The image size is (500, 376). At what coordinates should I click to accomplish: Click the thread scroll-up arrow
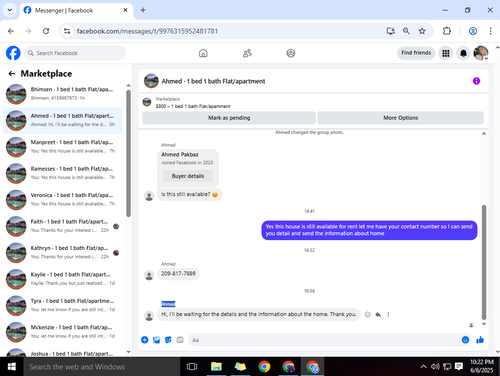click(x=484, y=134)
